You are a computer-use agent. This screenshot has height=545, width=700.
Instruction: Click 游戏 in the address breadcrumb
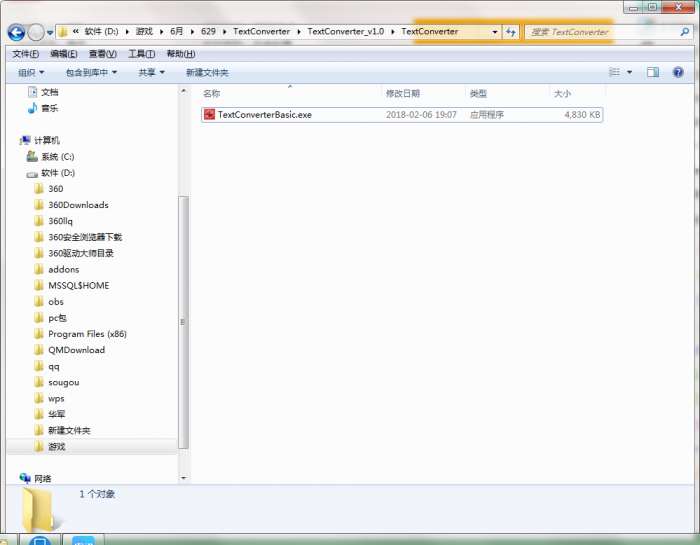144,32
